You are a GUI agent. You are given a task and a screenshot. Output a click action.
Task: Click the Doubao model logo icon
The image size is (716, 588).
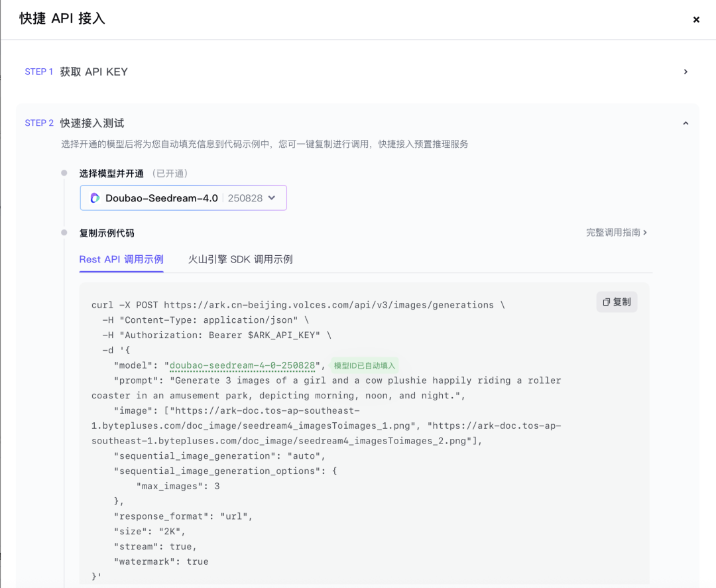[95, 198]
